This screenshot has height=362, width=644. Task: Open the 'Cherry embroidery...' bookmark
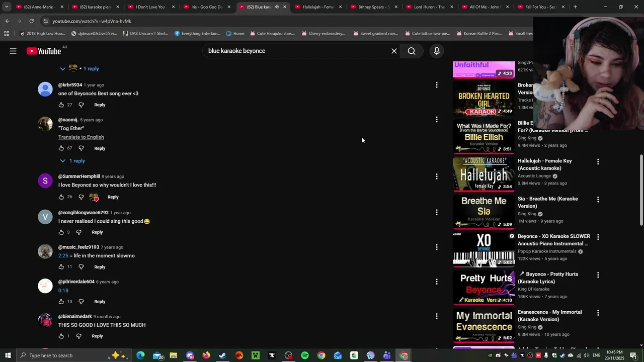click(x=323, y=34)
